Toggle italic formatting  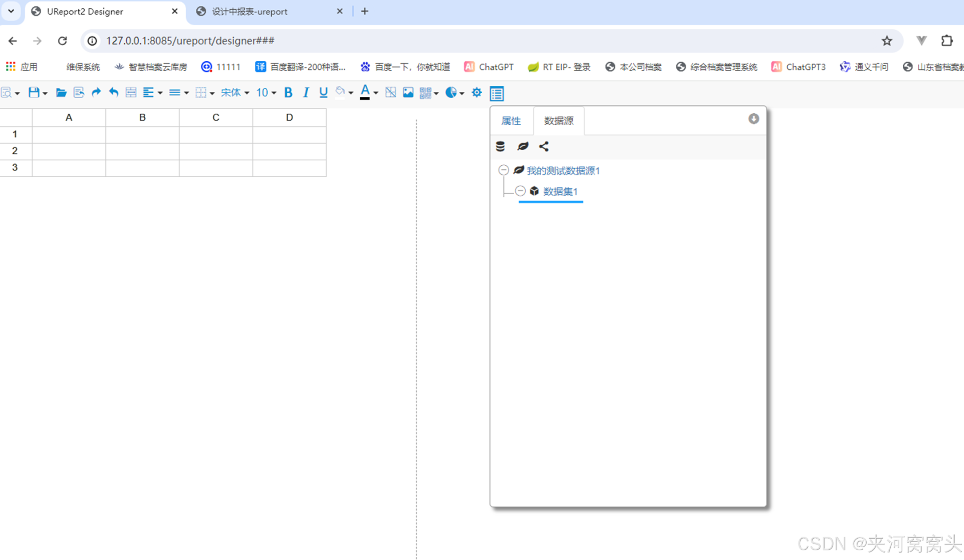click(x=306, y=92)
